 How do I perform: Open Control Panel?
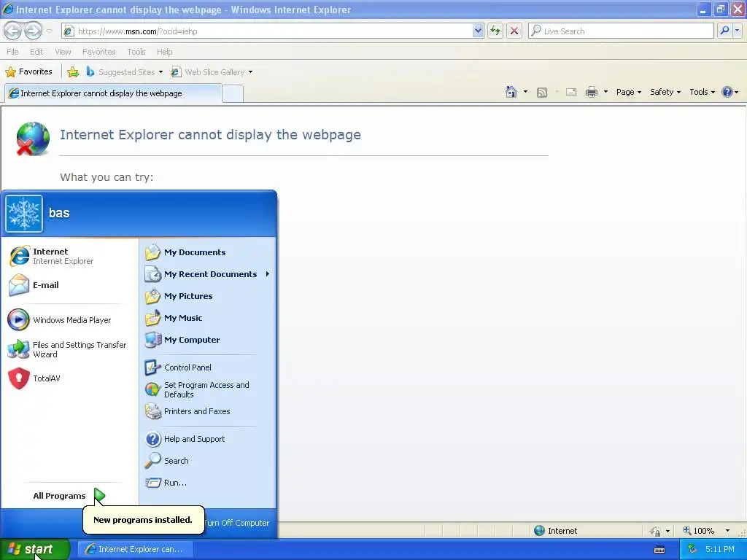[x=208, y=367]
